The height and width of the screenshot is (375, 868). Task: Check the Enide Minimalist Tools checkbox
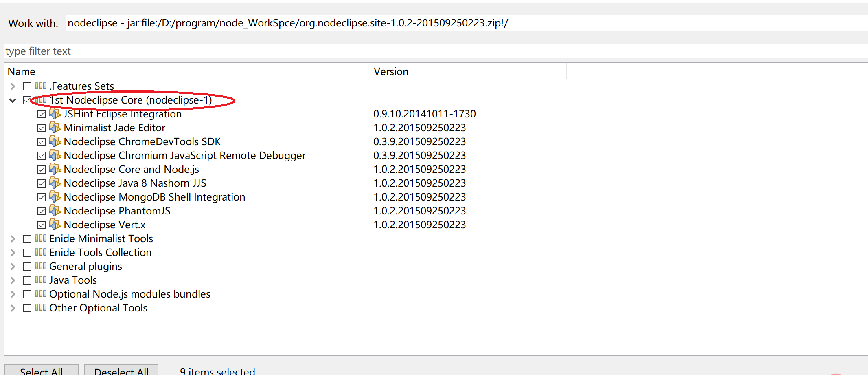(27, 239)
